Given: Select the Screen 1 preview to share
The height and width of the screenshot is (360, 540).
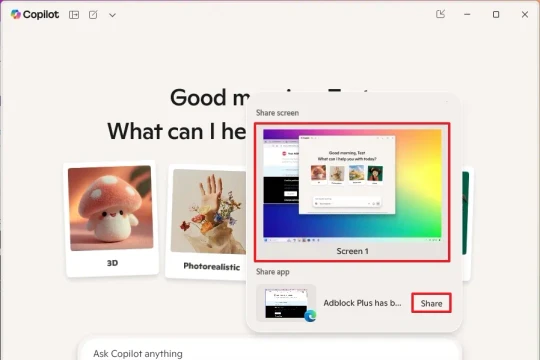Looking at the screenshot, I should [x=352, y=192].
